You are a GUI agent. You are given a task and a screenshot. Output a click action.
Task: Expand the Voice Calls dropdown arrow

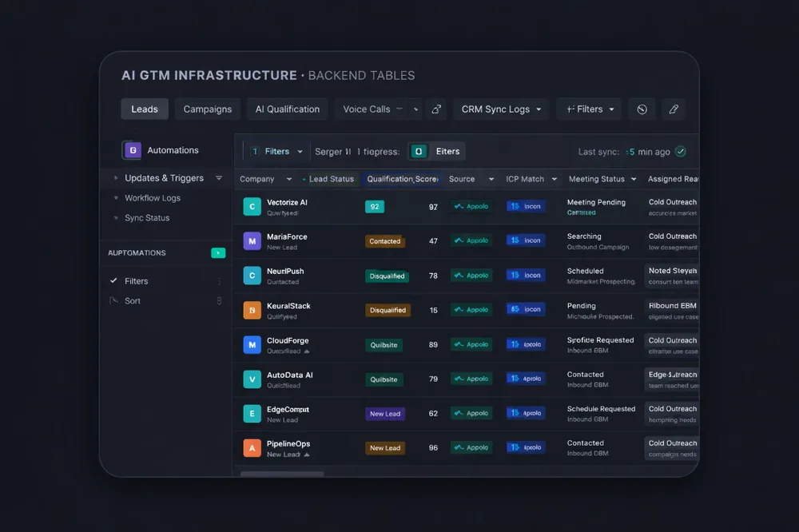point(415,109)
